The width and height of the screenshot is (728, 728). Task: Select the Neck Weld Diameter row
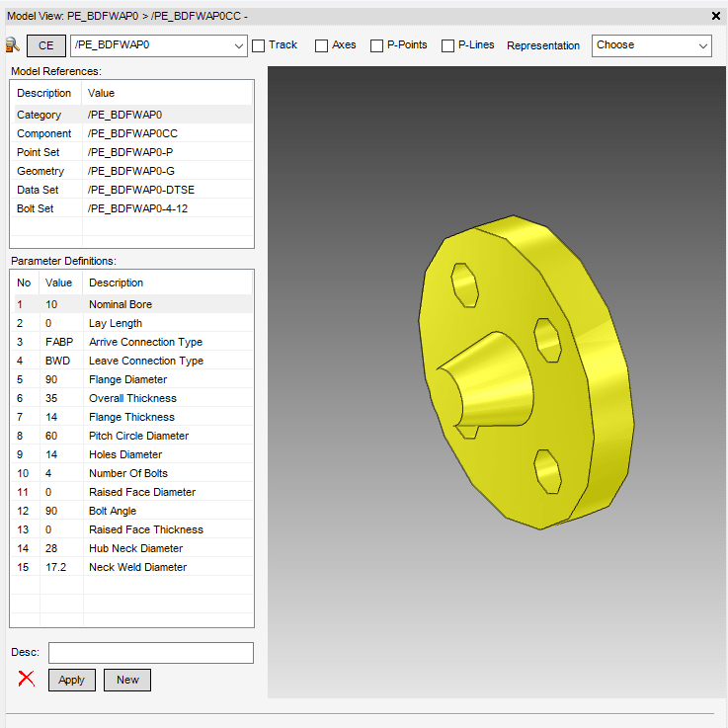tap(137, 567)
